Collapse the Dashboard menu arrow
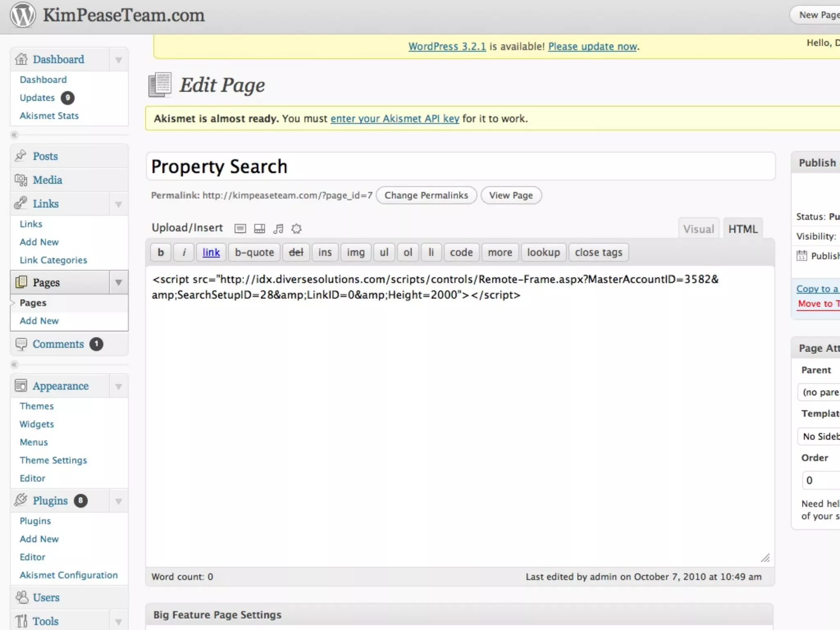The width and height of the screenshot is (840, 630). point(119,60)
